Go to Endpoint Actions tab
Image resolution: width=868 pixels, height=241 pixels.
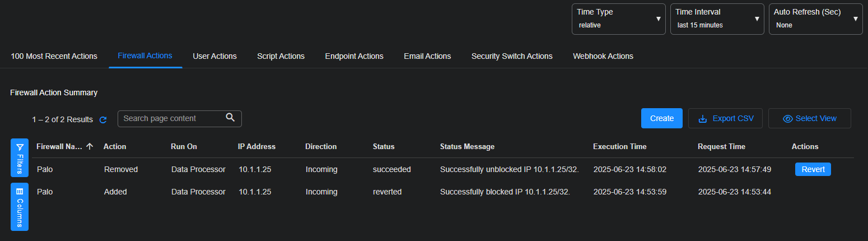coord(354,56)
